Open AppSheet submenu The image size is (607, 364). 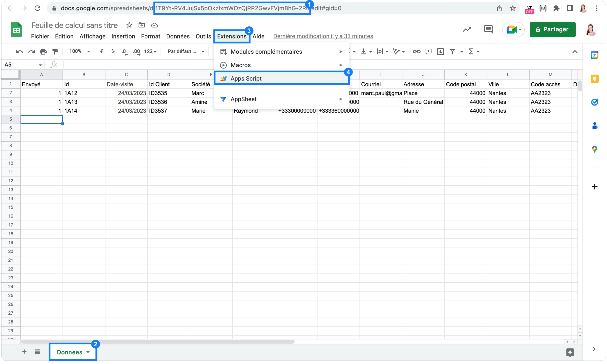[x=281, y=99]
